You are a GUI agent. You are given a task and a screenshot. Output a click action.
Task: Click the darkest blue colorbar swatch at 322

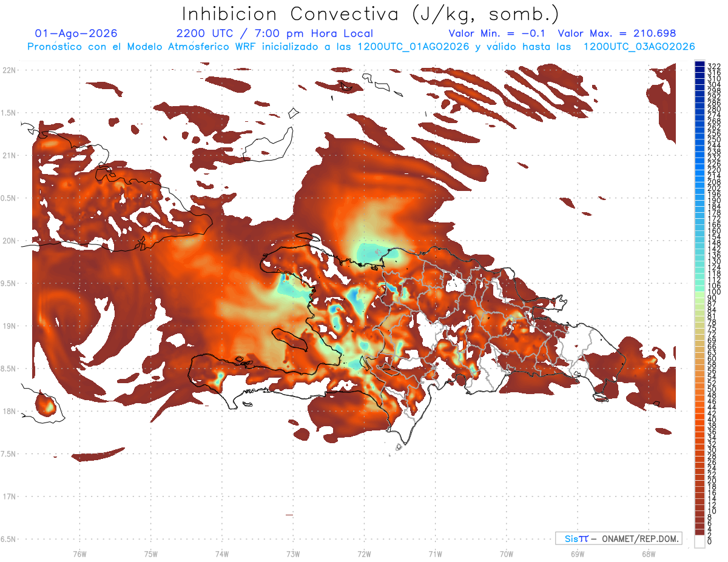click(x=699, y=64)
